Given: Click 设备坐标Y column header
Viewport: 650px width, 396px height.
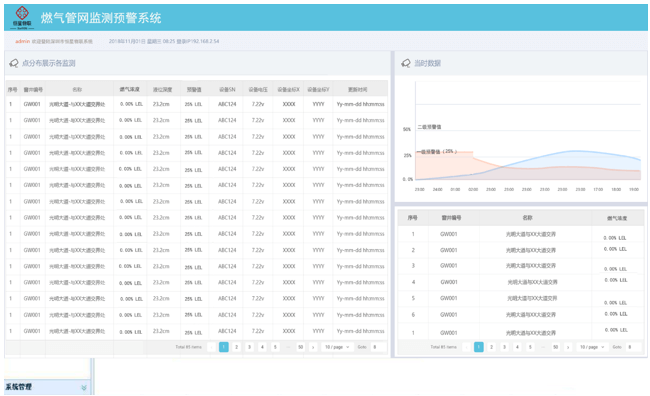Looking at the screenshot, I should (318, 90).
